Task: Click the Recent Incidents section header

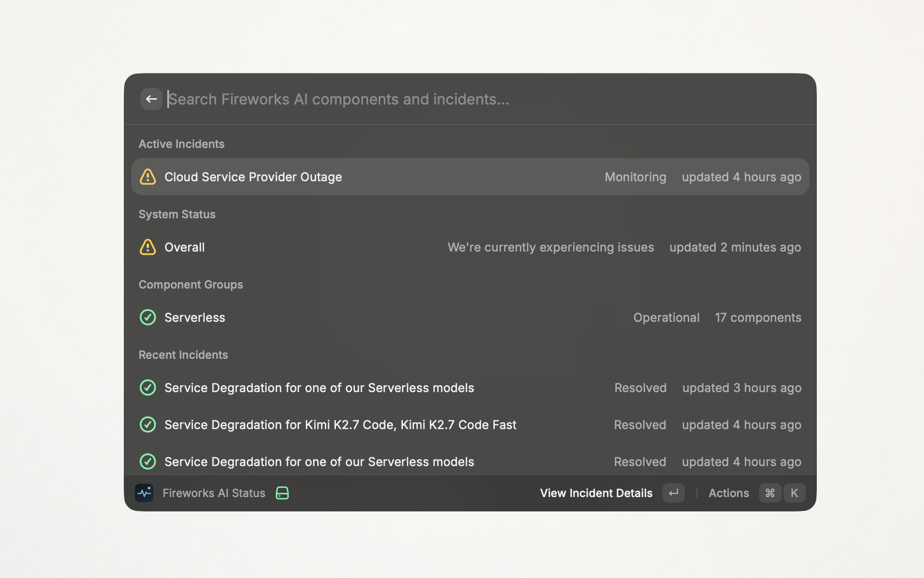Action: pos(183,355)
